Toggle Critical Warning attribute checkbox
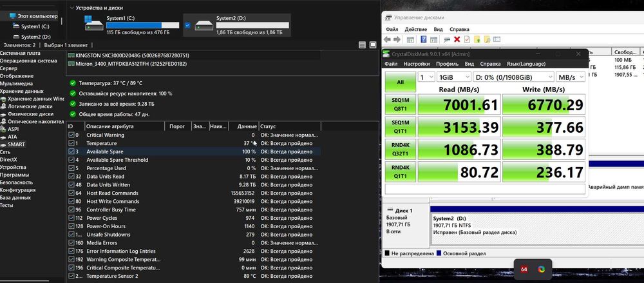644x283 pixels. [x=71, y=135]
